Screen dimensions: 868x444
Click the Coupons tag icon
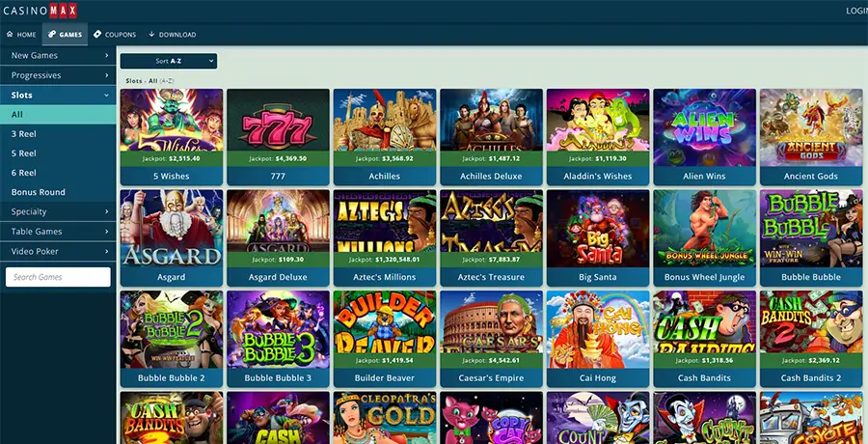tap(97, 35)
